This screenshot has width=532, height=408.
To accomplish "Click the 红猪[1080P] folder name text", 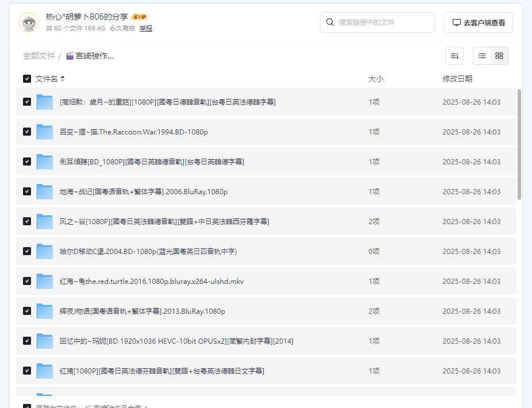I will (162, 371).
